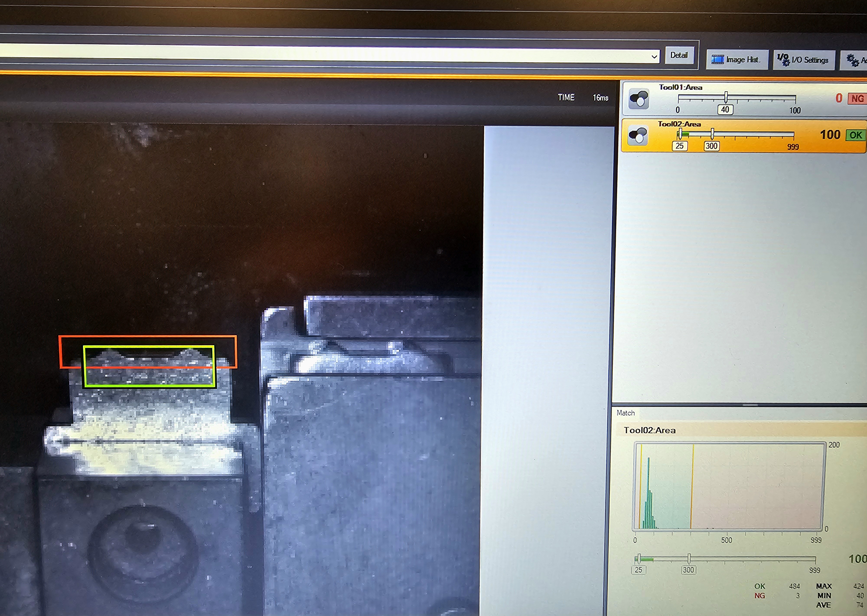The image size is (867, 616).
Task: Click the Tool02 Area tool icon
Action: click(x=638, y=135)
